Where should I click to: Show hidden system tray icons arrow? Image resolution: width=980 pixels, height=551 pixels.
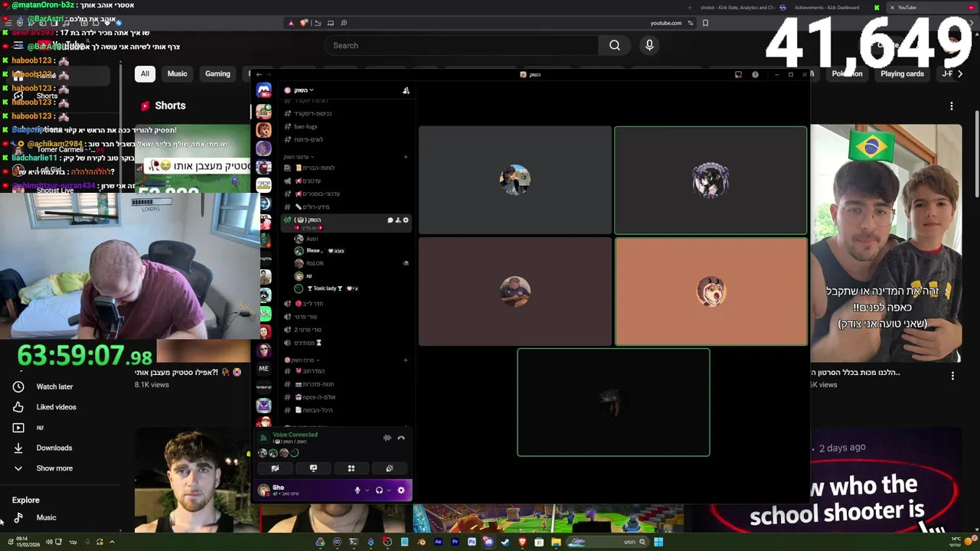pos(112,542)
